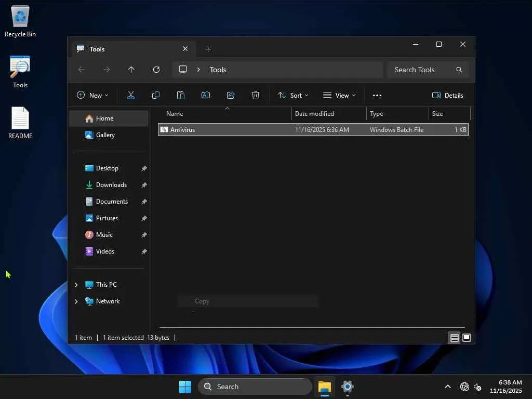Switch to large thumbnails view
532x399 pixels.
467,338
